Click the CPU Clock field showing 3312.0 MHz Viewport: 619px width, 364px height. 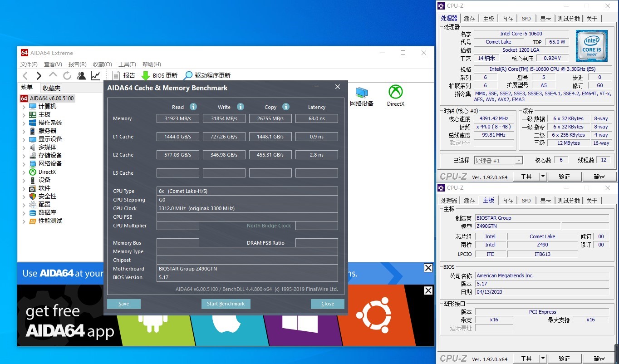[x=247, y=208]
